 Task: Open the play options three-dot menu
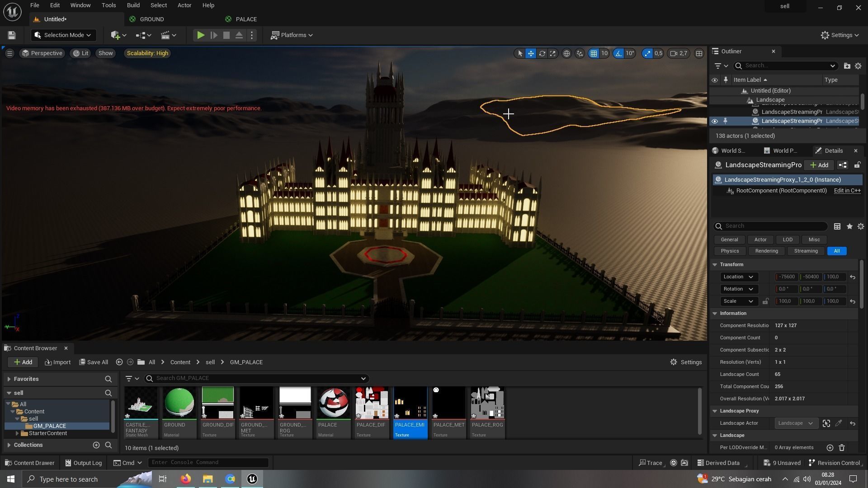click(x=252, y=35)
